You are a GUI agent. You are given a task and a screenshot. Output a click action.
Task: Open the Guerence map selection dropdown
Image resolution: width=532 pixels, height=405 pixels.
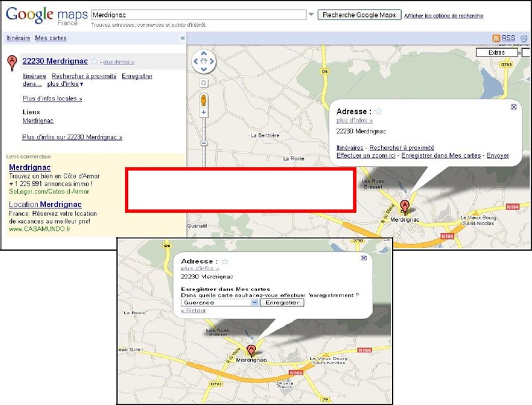(x=220, y=303)
